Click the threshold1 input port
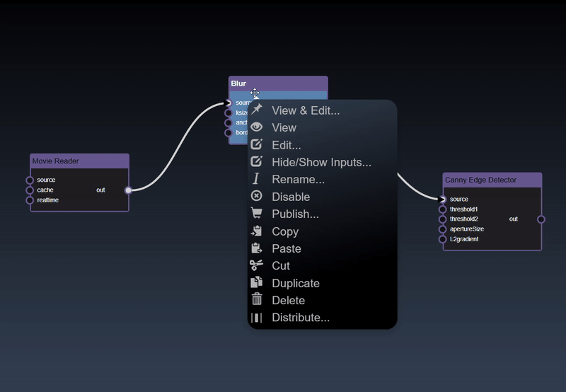This screenshot has height=392, width=566. click(x=443, y=209)
